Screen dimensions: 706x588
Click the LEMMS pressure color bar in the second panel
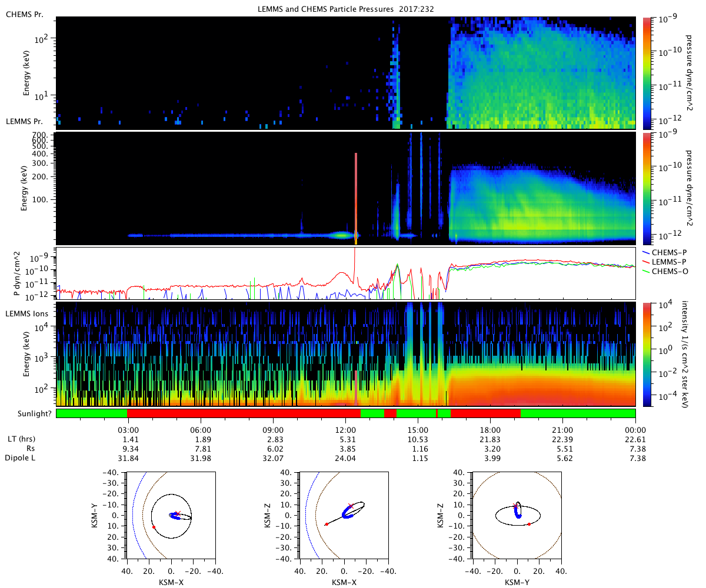tap(647, 188)
